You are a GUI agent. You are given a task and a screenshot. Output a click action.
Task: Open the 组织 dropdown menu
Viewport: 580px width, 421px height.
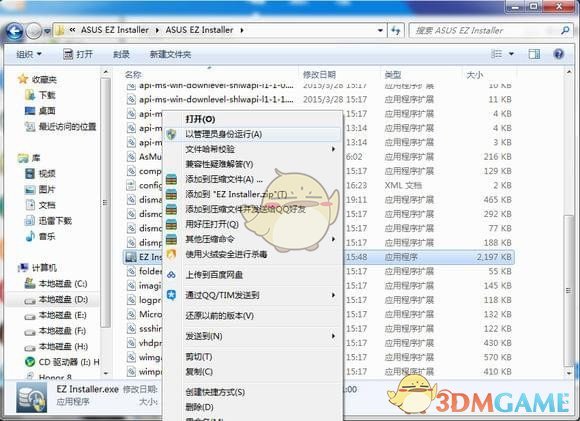coord(29,54)
